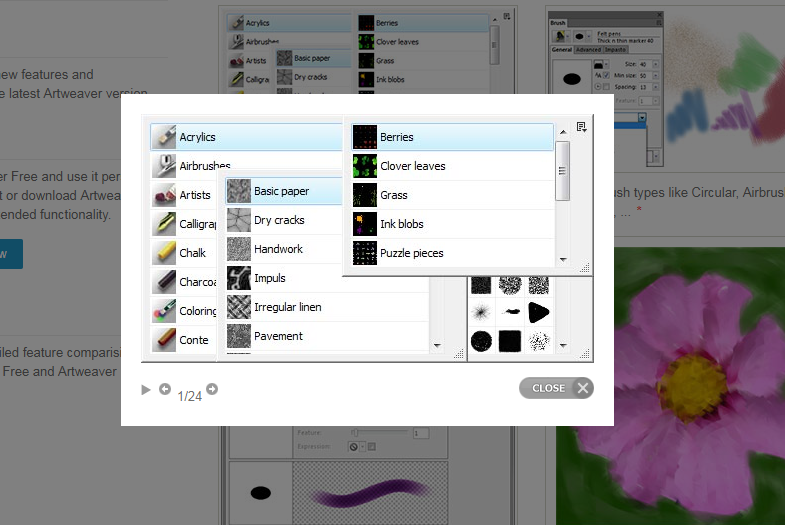Close the image lightbox

(556, 388)
